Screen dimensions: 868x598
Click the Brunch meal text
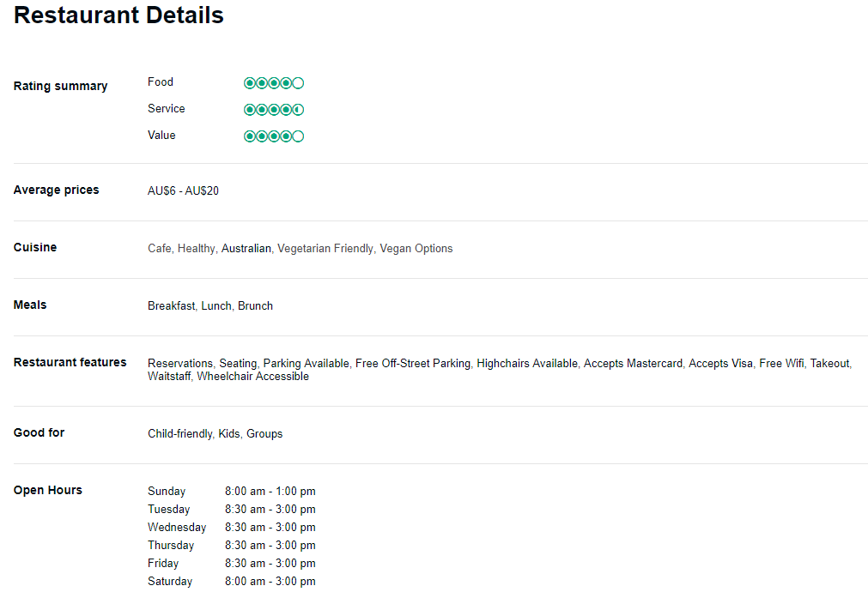(x=255, y=306)
